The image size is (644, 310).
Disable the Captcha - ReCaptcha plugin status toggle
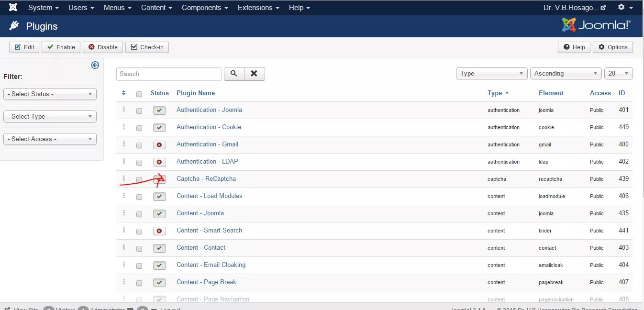(x=159, y=179)
